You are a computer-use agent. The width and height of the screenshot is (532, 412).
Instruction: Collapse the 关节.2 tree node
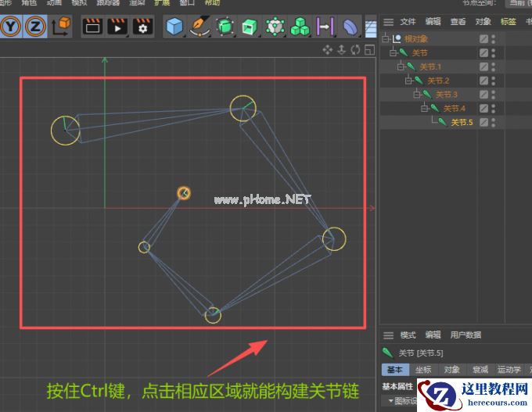point(409,81)
